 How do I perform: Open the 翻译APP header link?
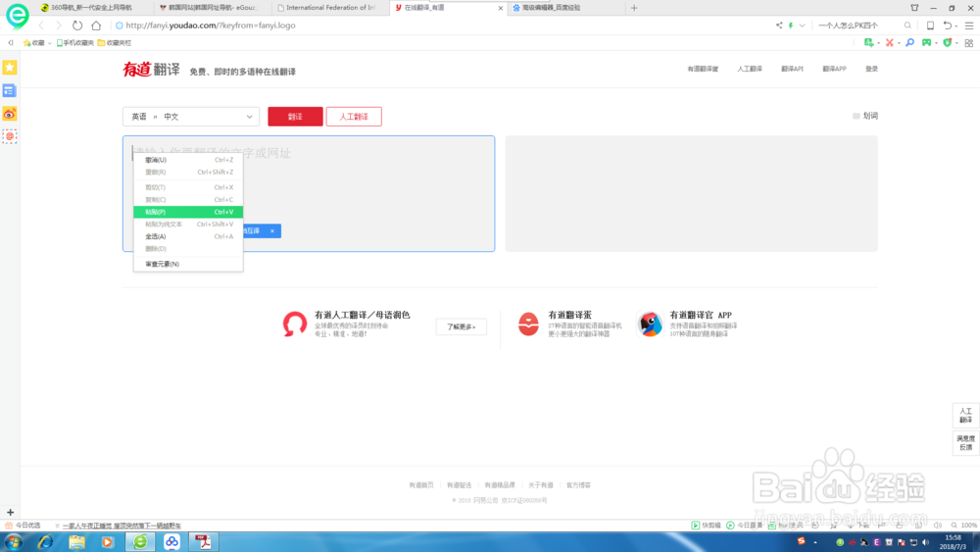(834, 69)
